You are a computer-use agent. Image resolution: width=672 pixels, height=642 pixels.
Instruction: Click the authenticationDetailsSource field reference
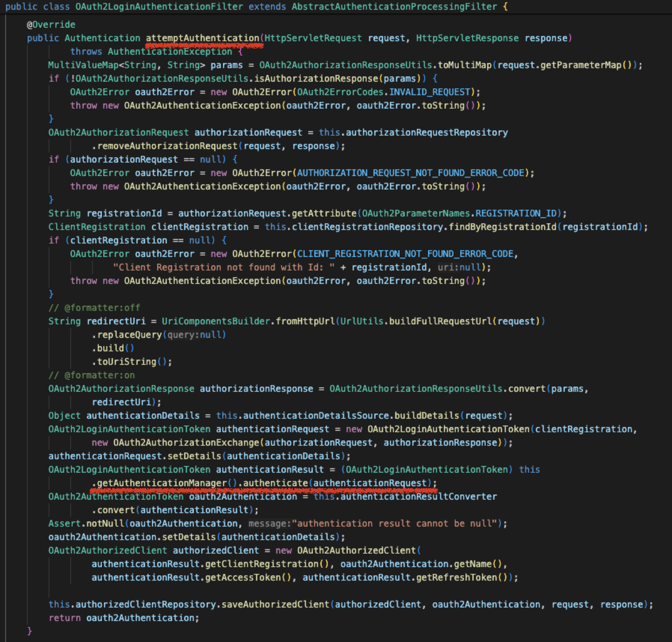coord(316,415)
